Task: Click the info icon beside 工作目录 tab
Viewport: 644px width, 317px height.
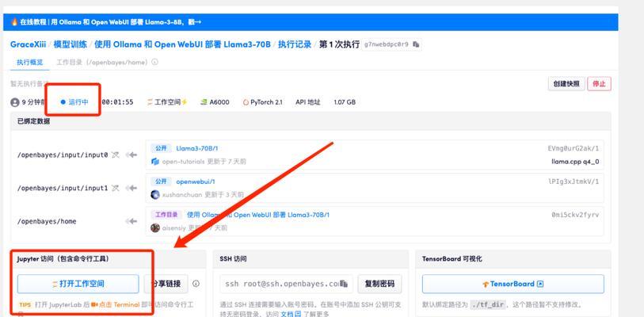Action: click(x=154, y=62)
